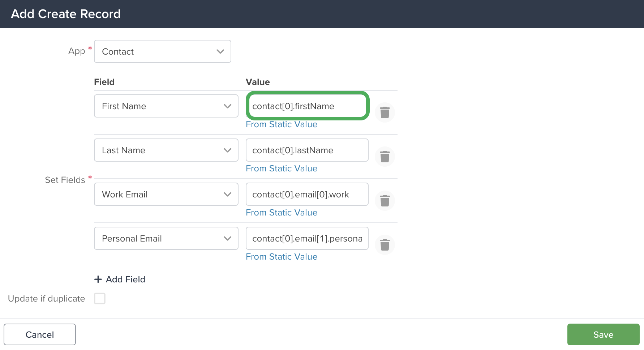Screen dimensions: 644x350
Task: Click From Static Value under Last Name
Action: (x=282, y=168)
